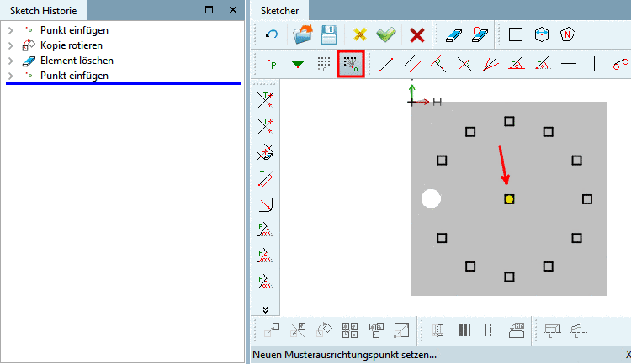Choose the horizontal line tool
Screen dimensions: 631x364
(x=569, y=64)
